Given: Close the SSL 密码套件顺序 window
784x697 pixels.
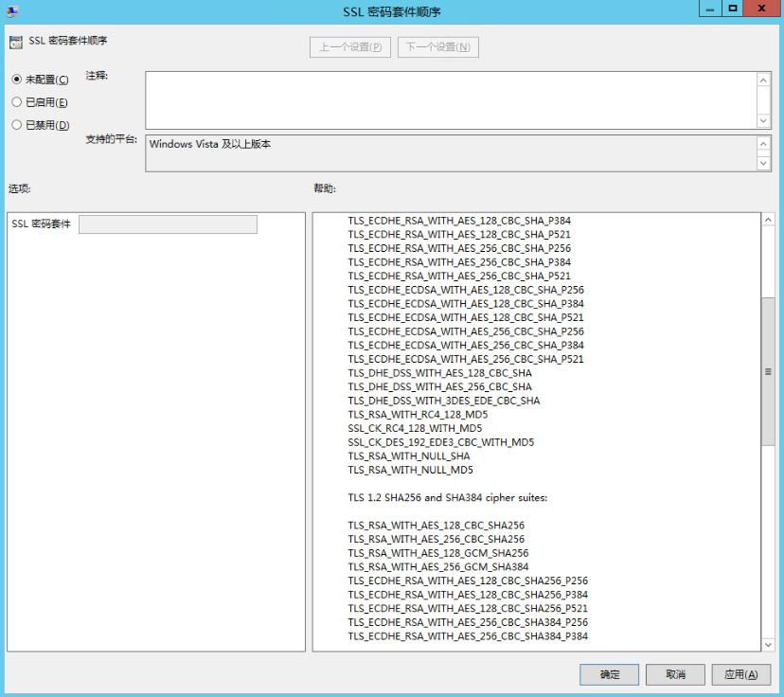Looking at the screenshot, I should [760, 9].
